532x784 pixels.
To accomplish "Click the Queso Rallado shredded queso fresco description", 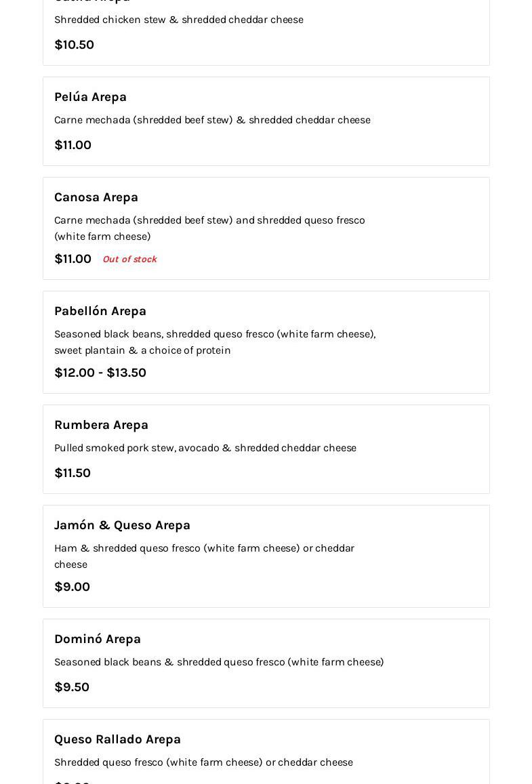I will coord(203,762).
